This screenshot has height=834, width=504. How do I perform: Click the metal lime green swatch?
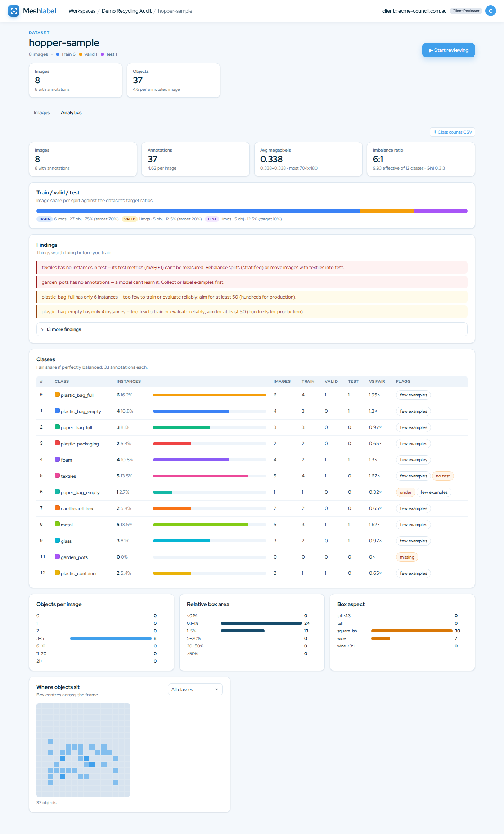point(57,524)
